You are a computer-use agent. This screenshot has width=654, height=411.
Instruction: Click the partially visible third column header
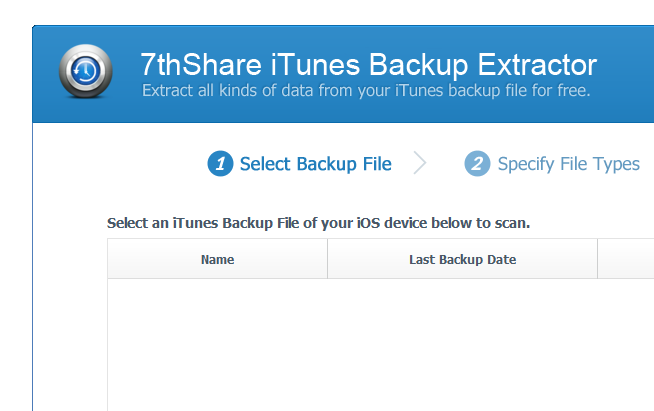coord(626,259)
